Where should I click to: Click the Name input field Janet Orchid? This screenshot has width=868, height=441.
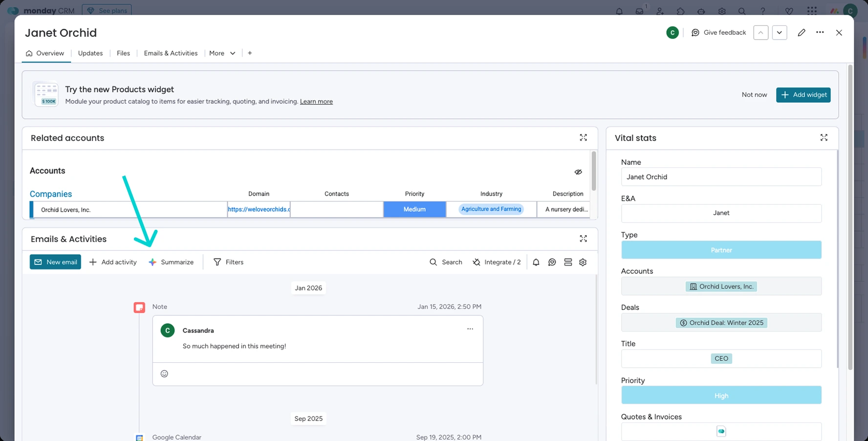[721, 177]
